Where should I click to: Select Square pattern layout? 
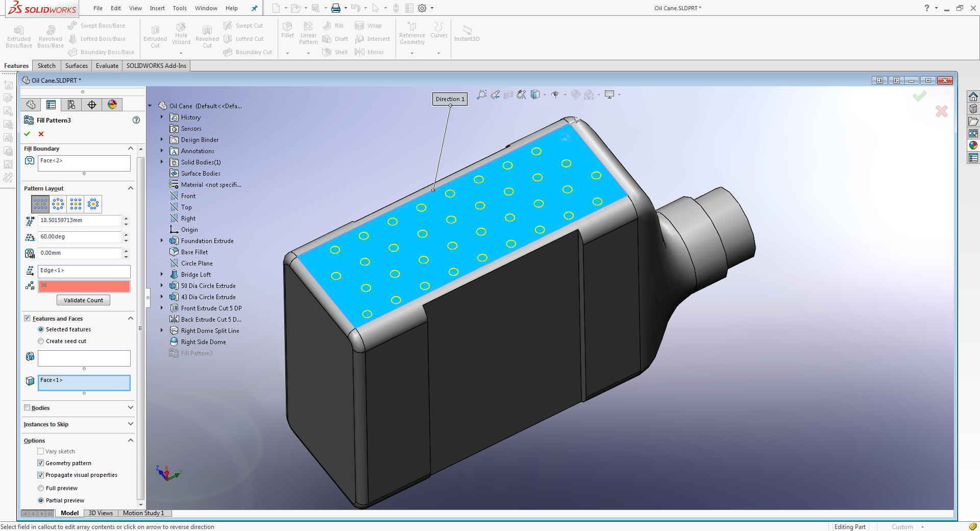pyautogui.click(x=76, y=204)
